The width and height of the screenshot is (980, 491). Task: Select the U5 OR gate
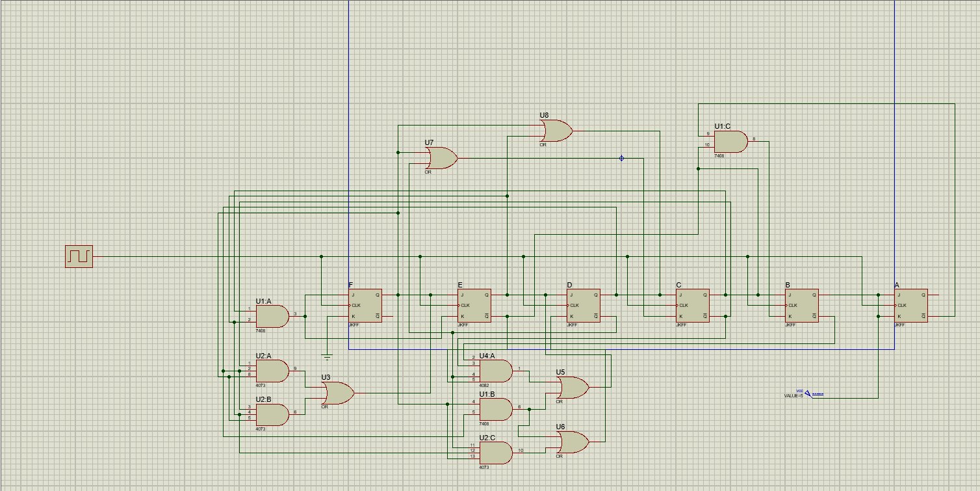[573, 387]
